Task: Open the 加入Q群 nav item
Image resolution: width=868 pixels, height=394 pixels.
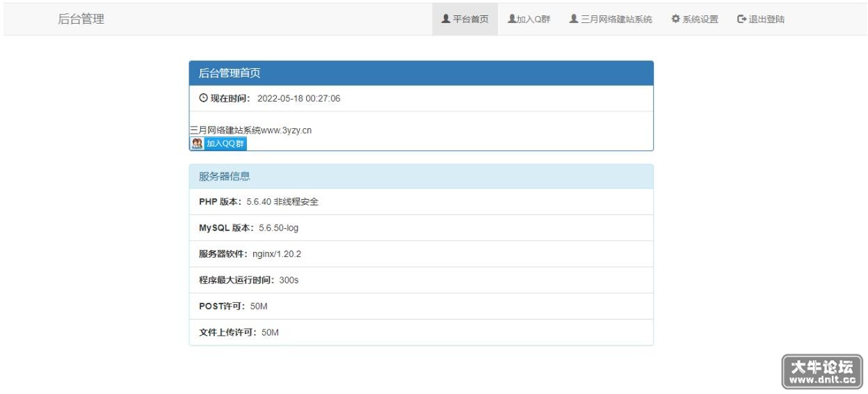Action: pyautogui.click(x=529, y=19)
